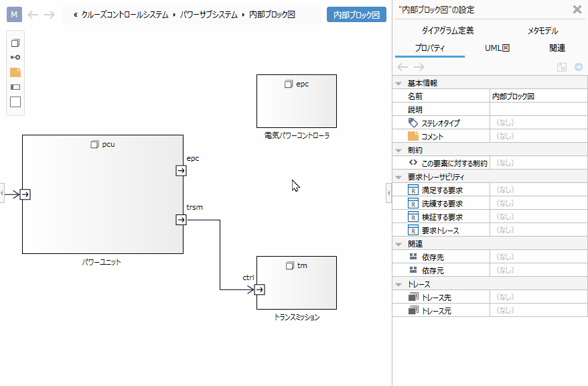This screenshot has width=588, height=386.
Task: Collapse the トレース section
Action: (x=399, y=284)
